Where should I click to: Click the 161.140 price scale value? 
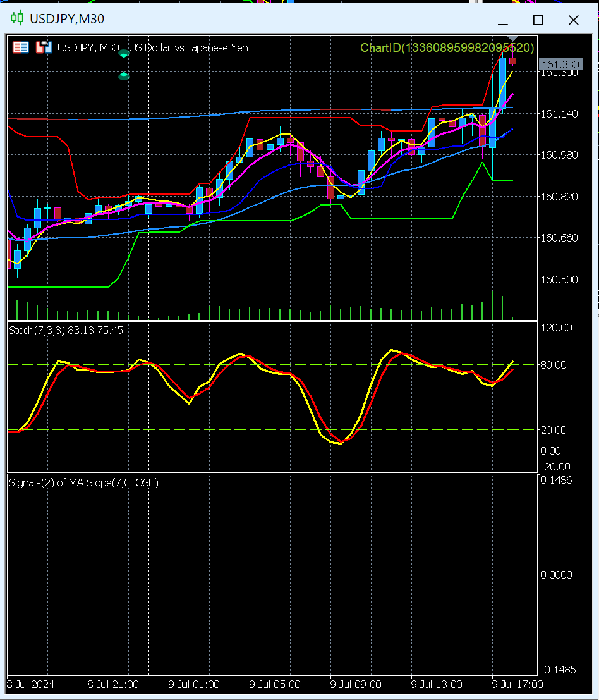[x=559, y=114]
